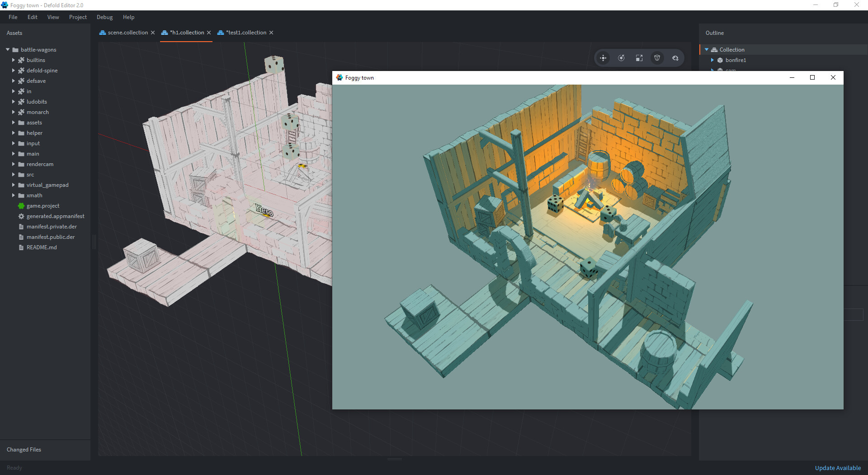Viewport: 868px width, 475px height.
Task: Select the Scale tool in the viewport toolbar
Action: (639, 58)
